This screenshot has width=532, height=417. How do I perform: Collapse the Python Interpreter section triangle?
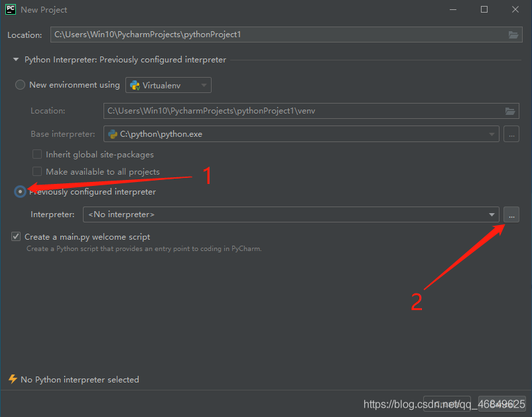(x=16, y=59)
